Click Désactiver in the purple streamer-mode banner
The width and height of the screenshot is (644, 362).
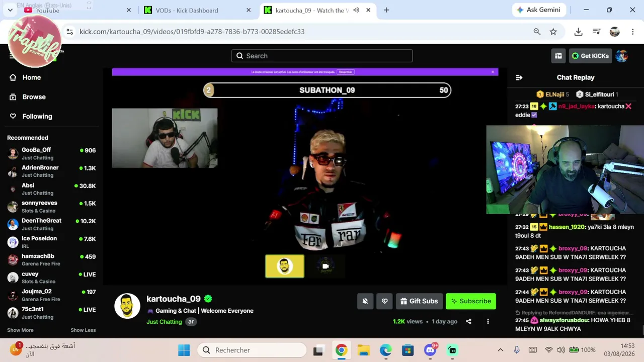(x=346, y=72)
